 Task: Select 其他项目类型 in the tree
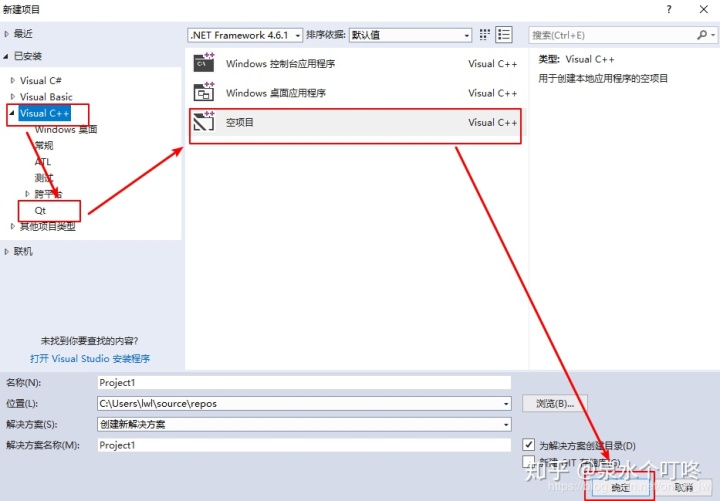click(47, 226)
